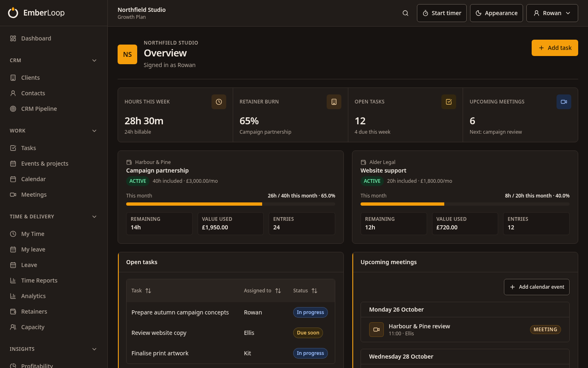Image resolution: width=588 pixels, height=368 pixels.
Task: Click the Harbour & Pine review video icon
Action: (x=376, y=330)
